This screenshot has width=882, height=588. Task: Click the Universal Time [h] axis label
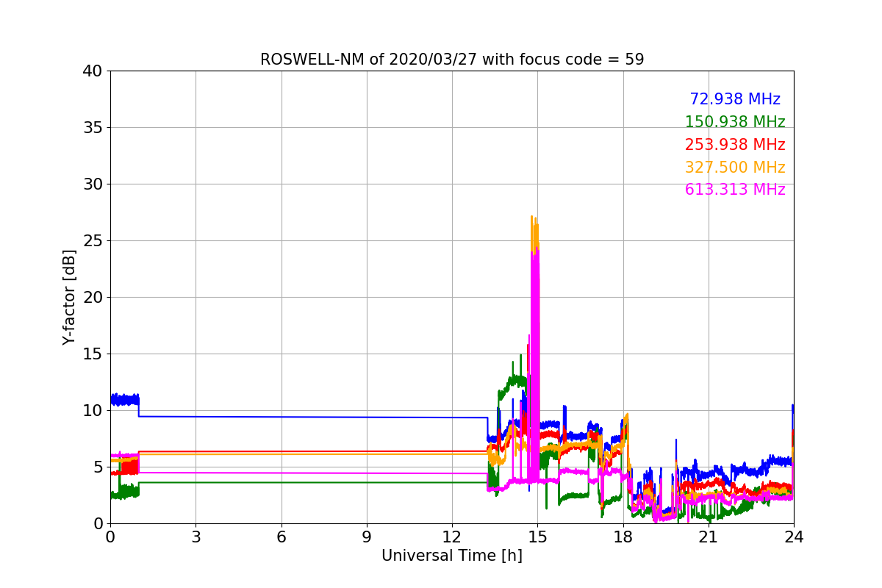[452, 556]
